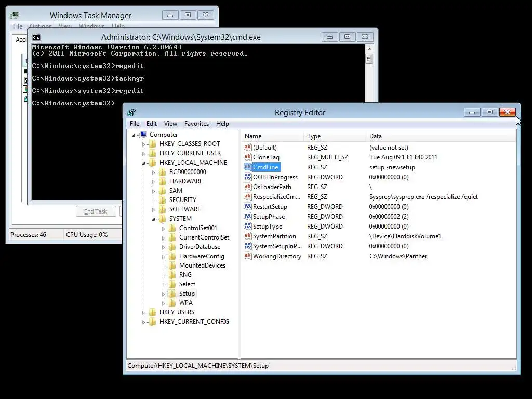Sort registry values by Type column

pos(335,136)
